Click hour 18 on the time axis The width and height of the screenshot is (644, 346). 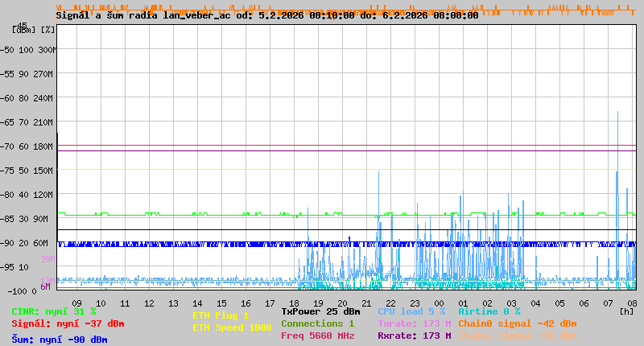point(295,303)
